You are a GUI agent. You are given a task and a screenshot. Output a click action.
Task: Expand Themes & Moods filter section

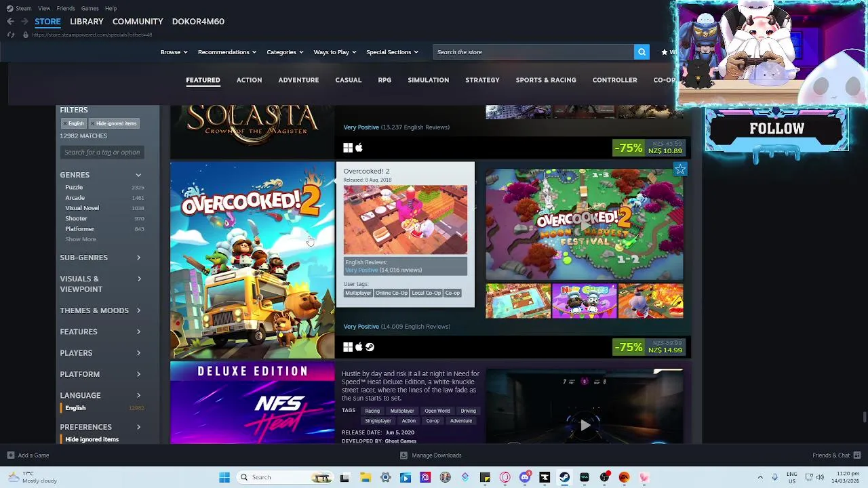pos(101,310)
